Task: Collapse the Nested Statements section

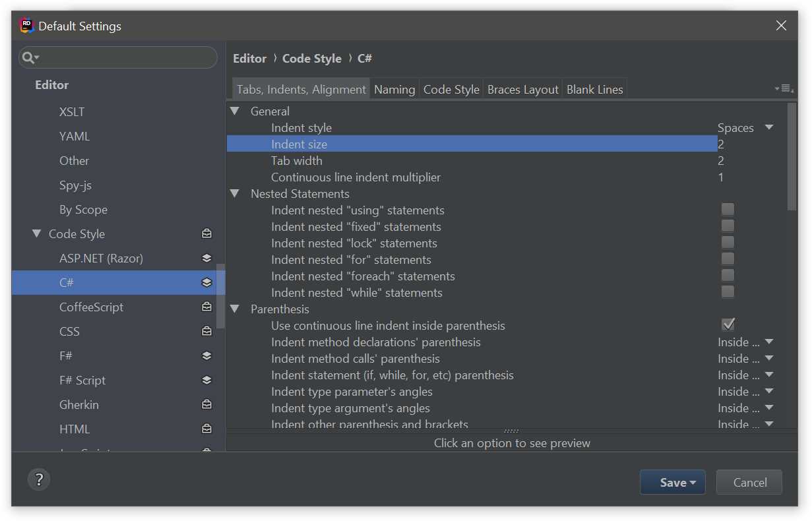Action: coord(234,193)
